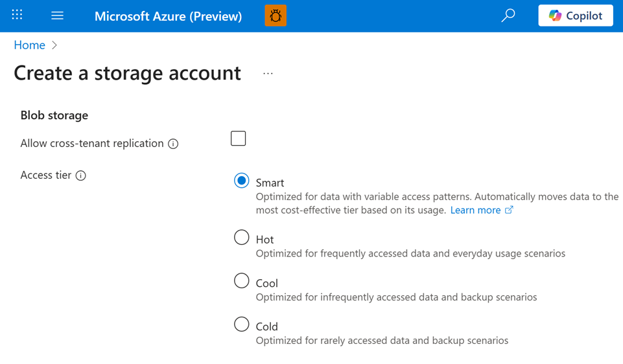Click the Allow cross-tenant replication label

tap(92, 143)
